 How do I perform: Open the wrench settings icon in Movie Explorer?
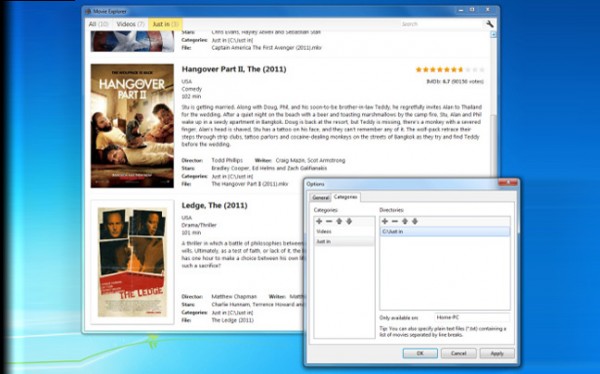(489, 24)
